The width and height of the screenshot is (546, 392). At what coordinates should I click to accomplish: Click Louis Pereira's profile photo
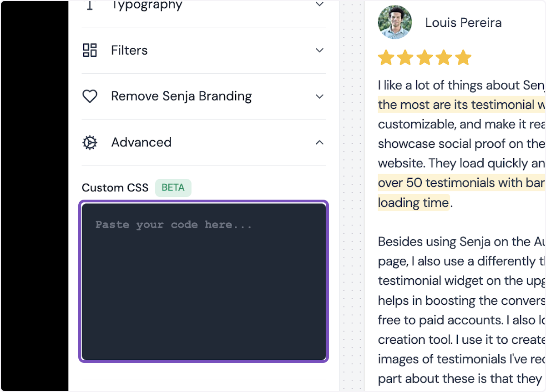(394, 22)
